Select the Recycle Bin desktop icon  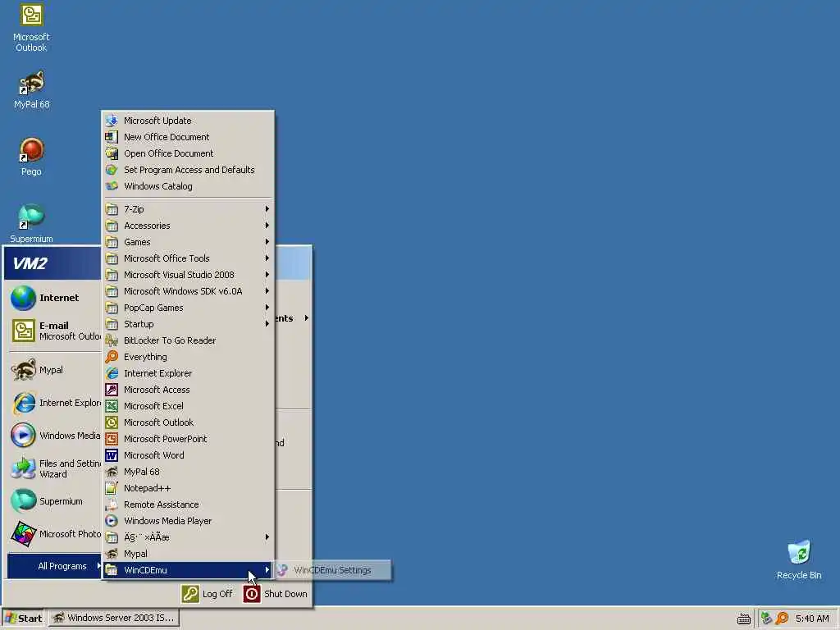click(799, 559)
